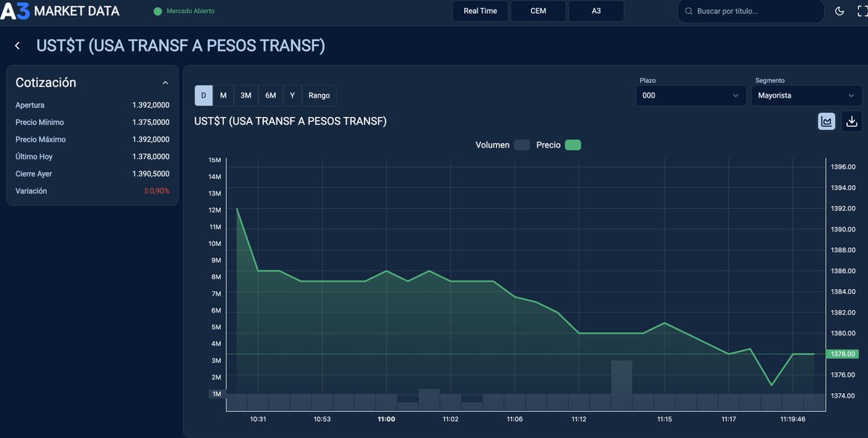Toggle Volumen series via legend swatch

tap(522, 145)
